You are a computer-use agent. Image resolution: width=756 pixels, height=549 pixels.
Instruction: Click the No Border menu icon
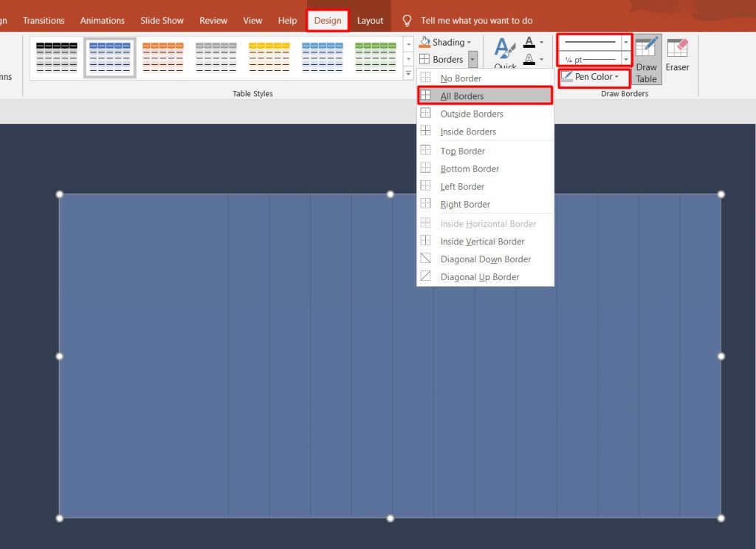[x=426, y=77]
